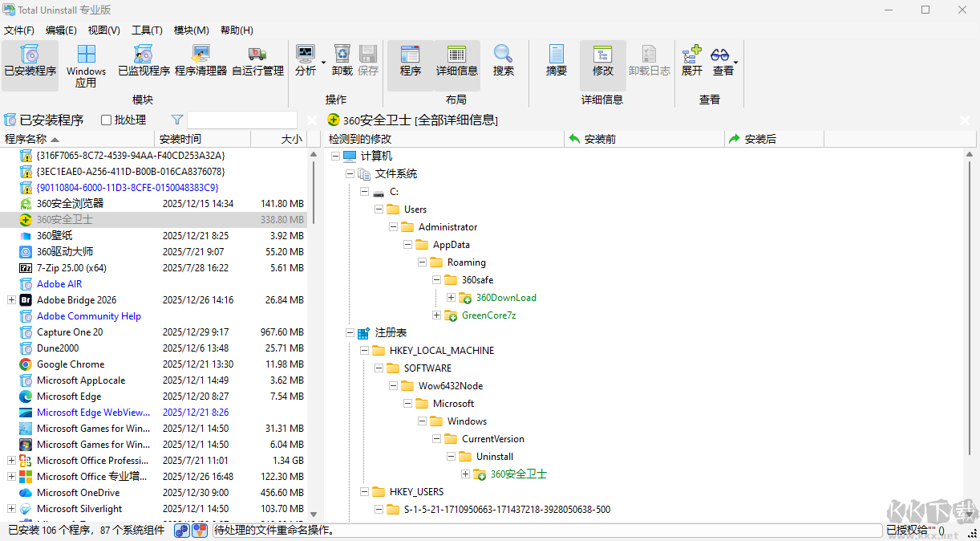The width and height of the screenshot is (980, 541).
Task: Expand Microsoft Office Professi... entry
Action: [x=11, y=461]
